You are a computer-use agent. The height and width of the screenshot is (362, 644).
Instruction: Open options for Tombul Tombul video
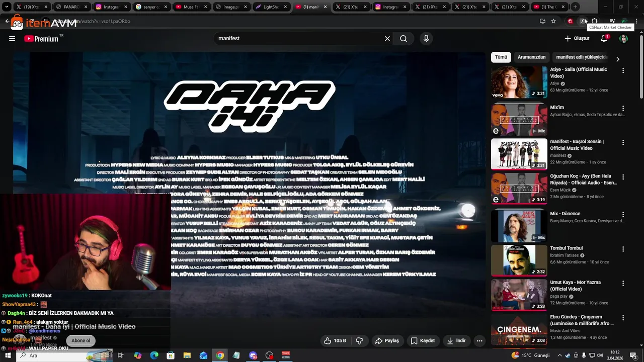pos(623,249)
